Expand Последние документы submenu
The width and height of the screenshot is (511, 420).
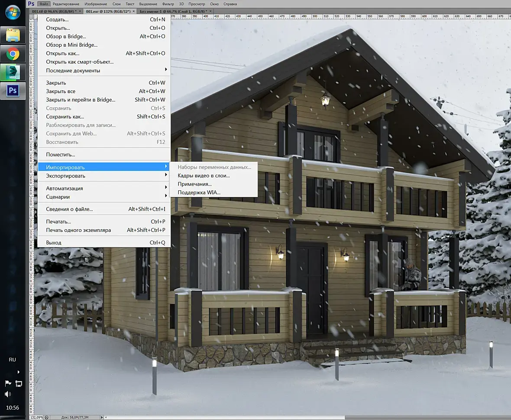[104, 71]
